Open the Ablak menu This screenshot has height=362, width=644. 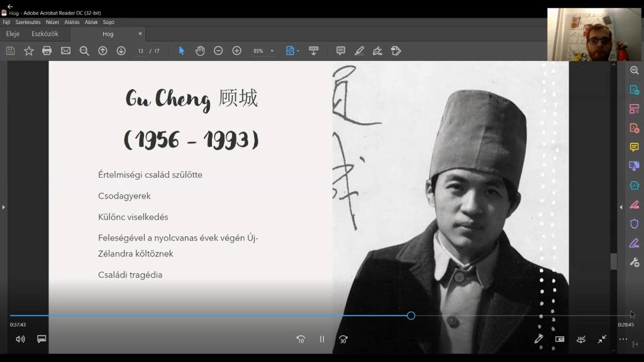[91, 22]
